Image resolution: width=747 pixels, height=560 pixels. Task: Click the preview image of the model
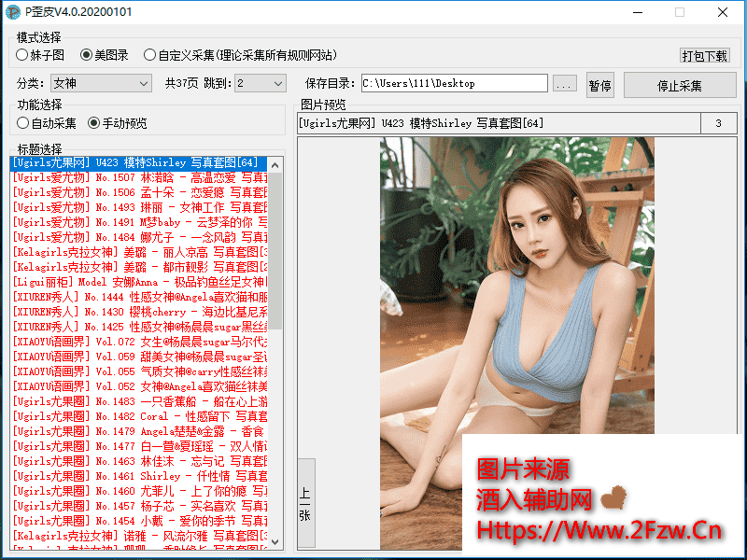[517, 343]
